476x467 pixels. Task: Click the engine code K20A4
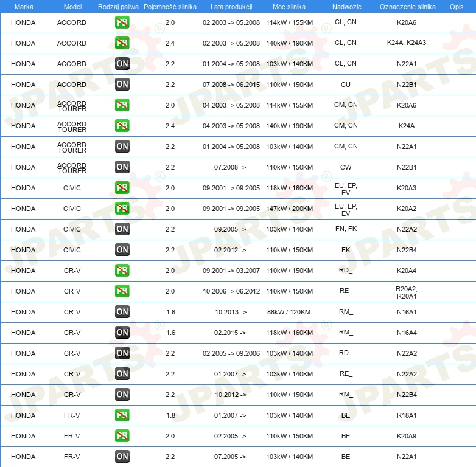pyautogui.click(x=407, y=271)
